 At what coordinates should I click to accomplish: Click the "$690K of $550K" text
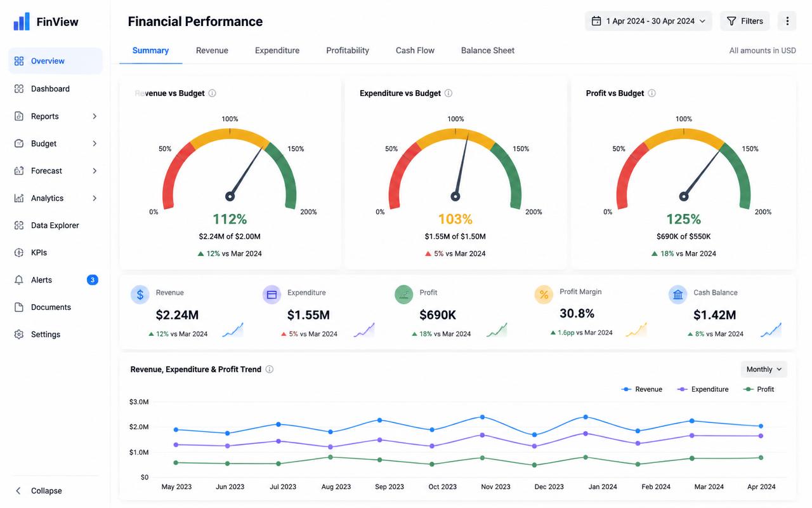pyautogui.click(x=683, y=236)
